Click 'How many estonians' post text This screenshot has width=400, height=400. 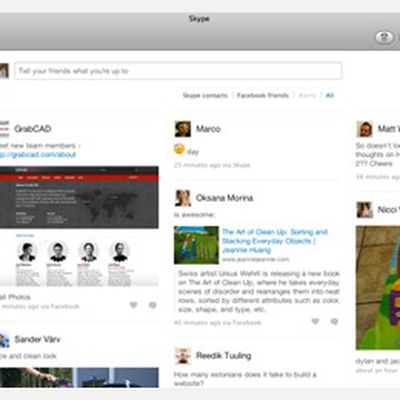[245, 379]
